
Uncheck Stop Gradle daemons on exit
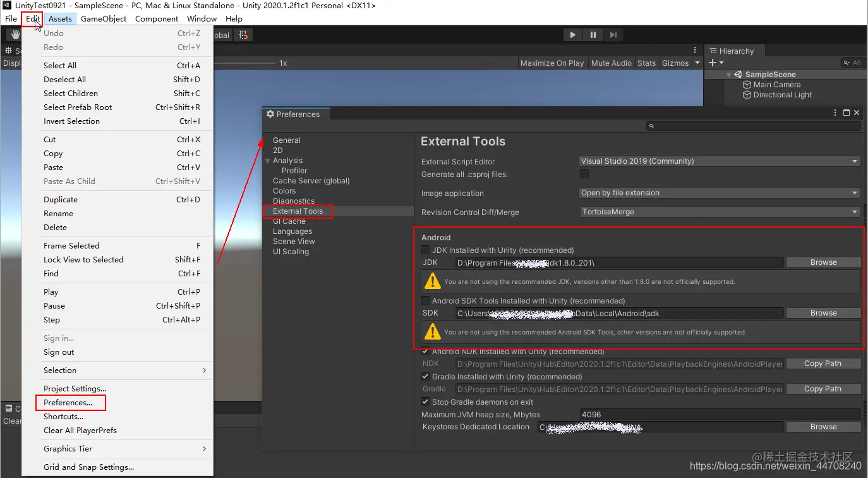426,401
